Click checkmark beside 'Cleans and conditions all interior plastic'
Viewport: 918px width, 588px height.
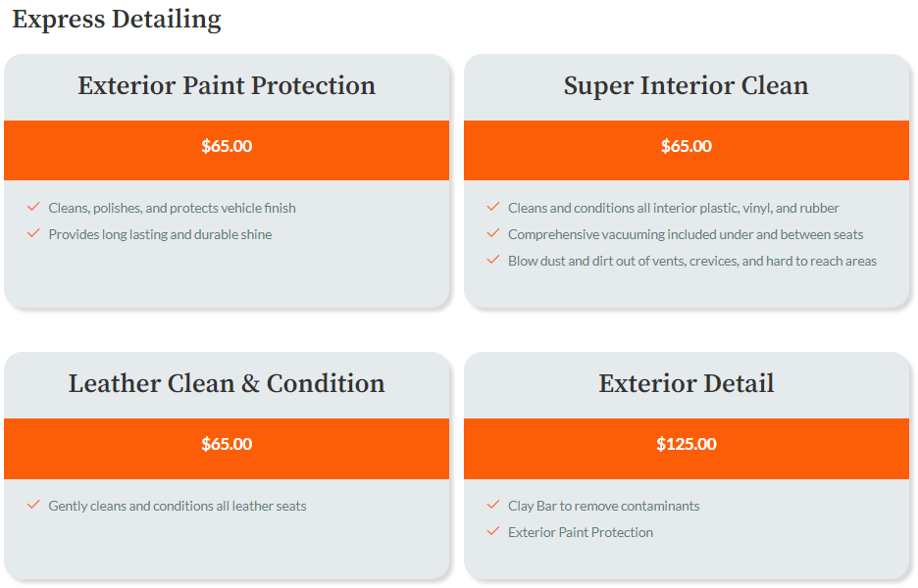[x=493, y=207]
